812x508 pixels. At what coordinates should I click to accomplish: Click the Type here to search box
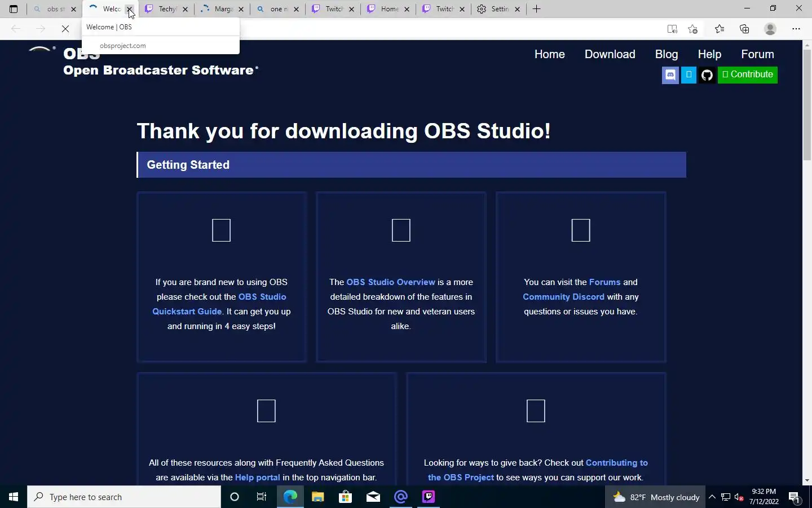(x=124, y=497)
